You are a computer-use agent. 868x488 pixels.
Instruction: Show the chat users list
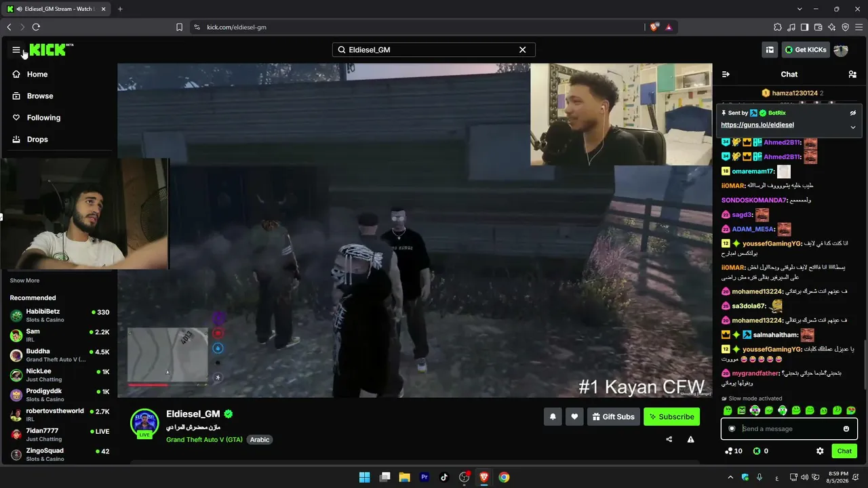(x=852, y=74)
